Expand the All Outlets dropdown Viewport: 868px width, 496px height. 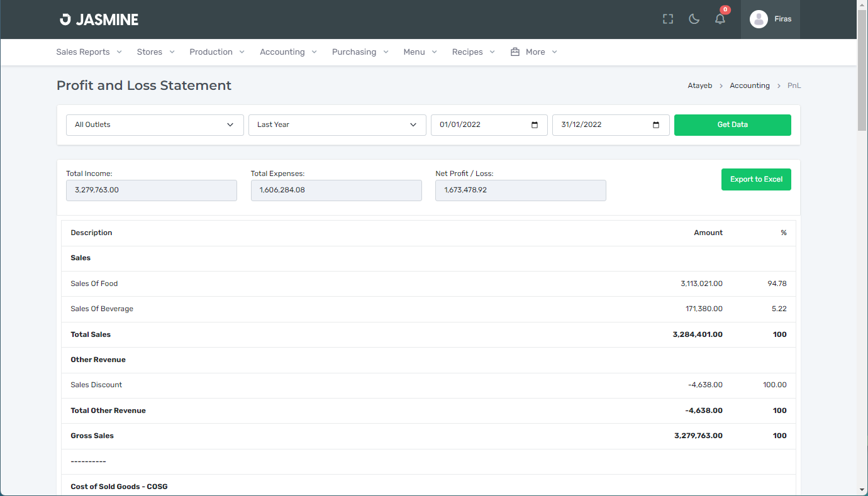coord(155,125)
